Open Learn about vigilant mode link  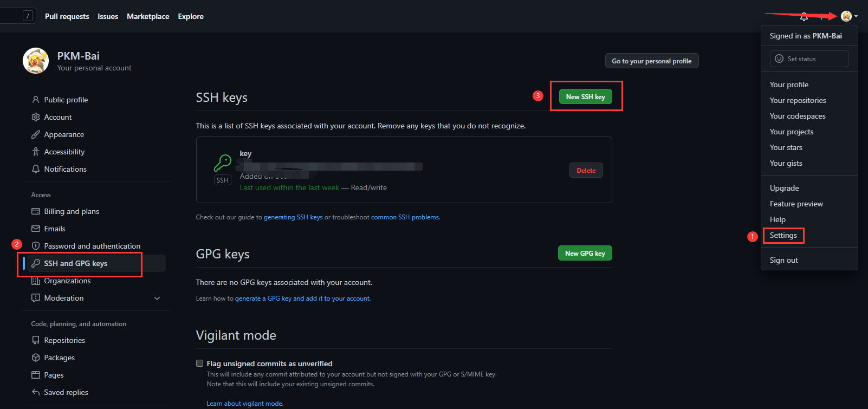click(x=244, y=404)
